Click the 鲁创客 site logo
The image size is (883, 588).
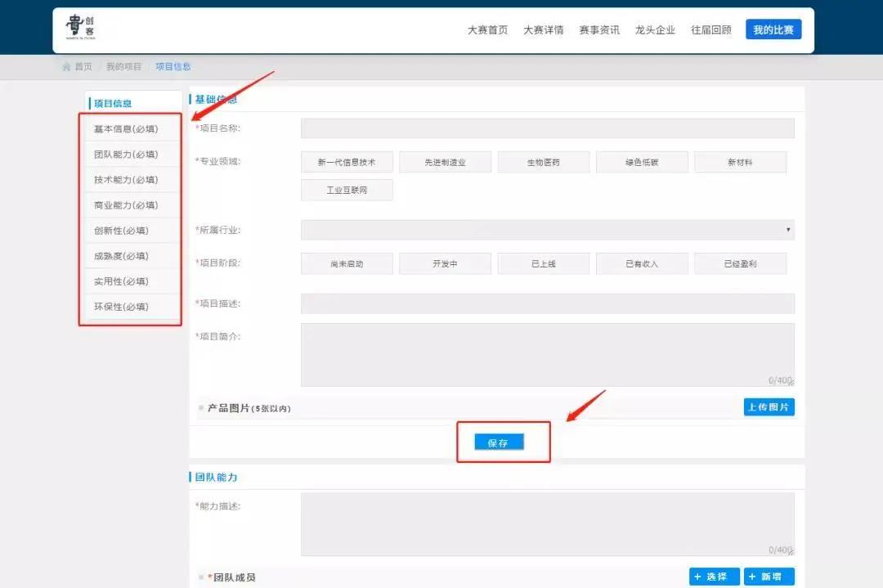80,29
